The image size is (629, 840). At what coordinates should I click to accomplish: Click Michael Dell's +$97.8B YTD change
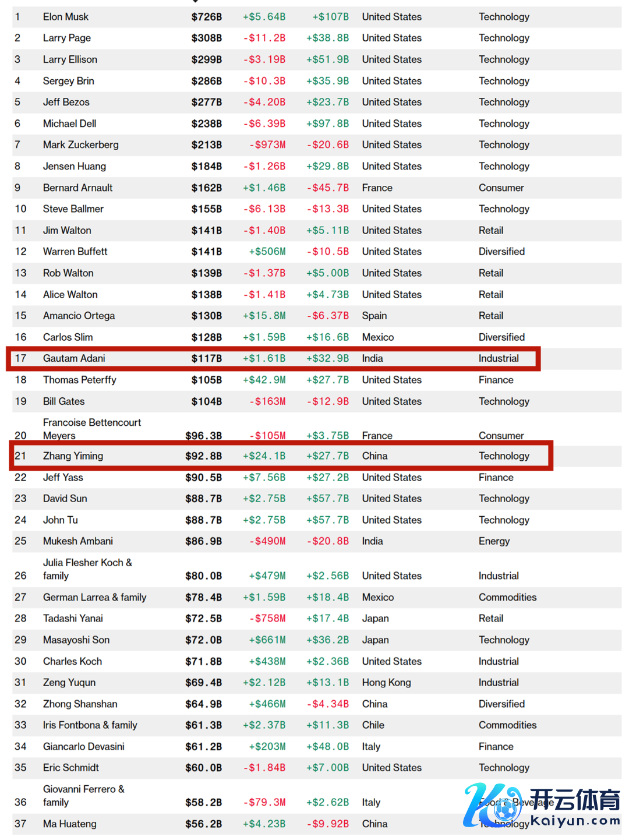(327, 123)
